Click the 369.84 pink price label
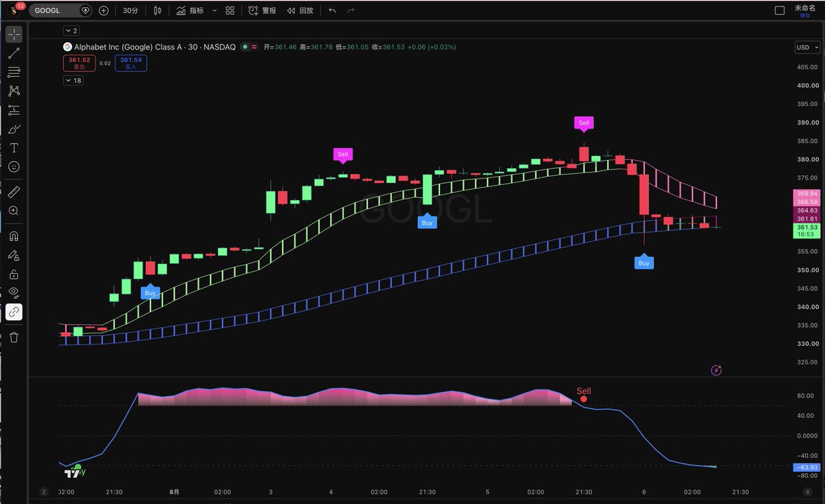The width and height of the screenshot is (825, 504). [807, 194]
